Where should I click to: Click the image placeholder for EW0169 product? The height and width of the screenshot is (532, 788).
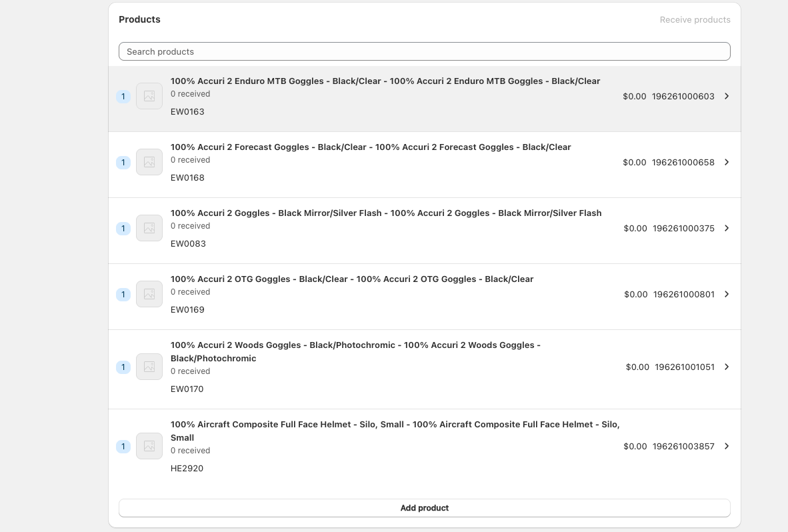149,294
